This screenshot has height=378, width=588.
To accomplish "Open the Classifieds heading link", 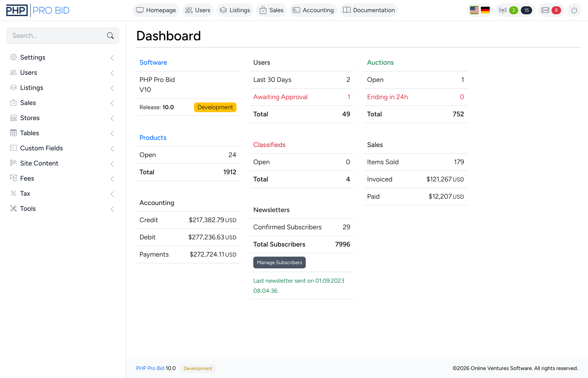I will point(269,144).
